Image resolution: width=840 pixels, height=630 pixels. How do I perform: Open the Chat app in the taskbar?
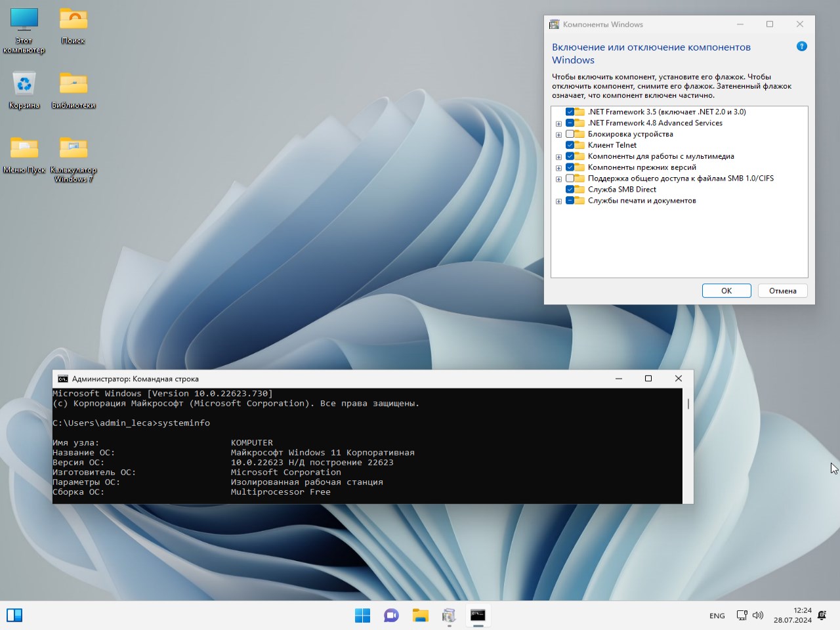tap(391, 616)
